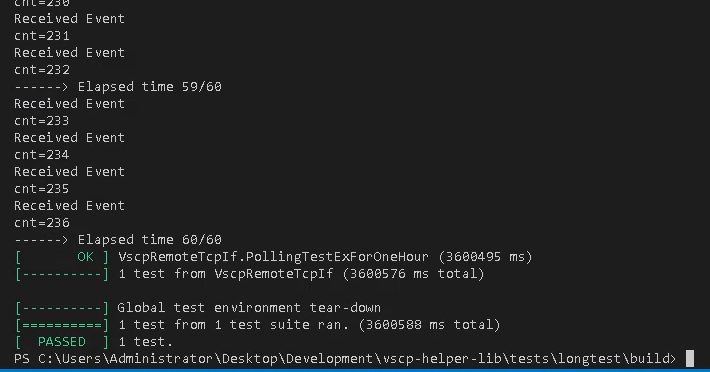Viewport: 710px width, 372px height.
Task: Click the Global test environment tear-down text
Action: [x=249, y=308]
